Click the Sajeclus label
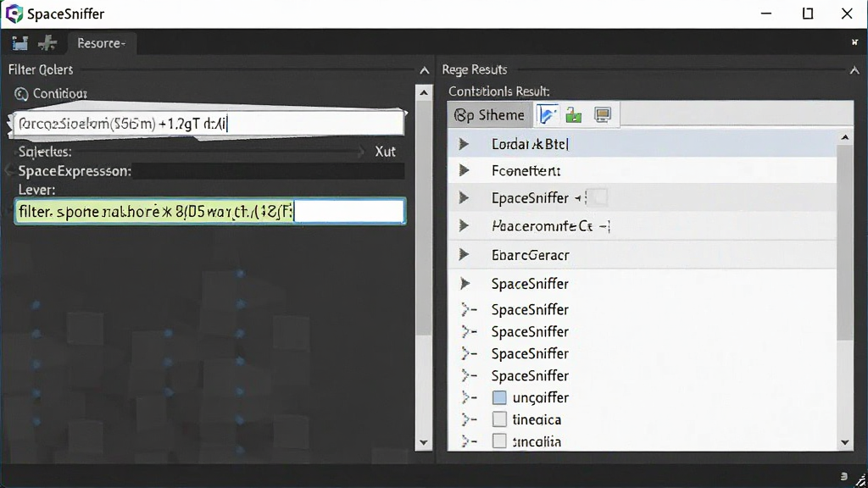This screenshot has width=868, height=488. coord(45,152)
